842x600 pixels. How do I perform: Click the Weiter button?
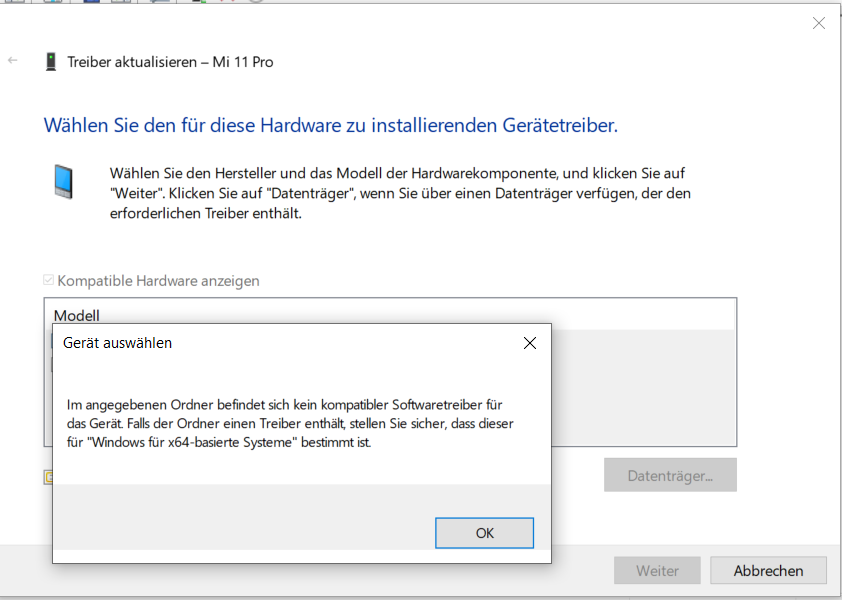(657, 571)
